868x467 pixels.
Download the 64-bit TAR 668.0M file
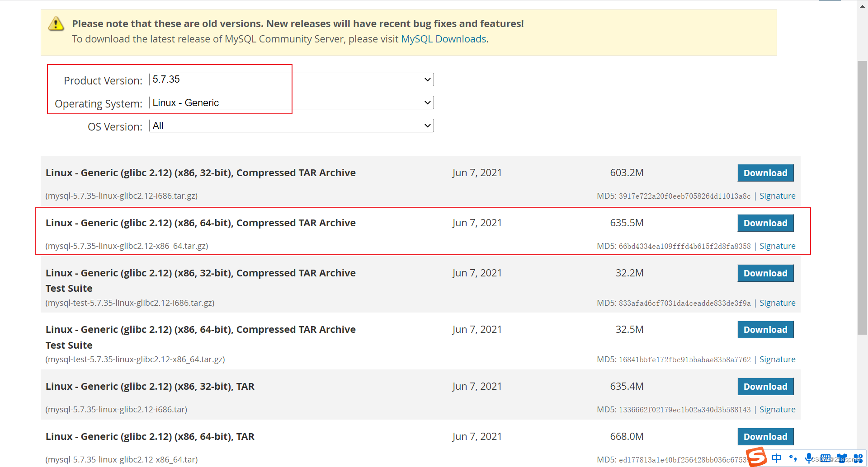click(765, 437)
